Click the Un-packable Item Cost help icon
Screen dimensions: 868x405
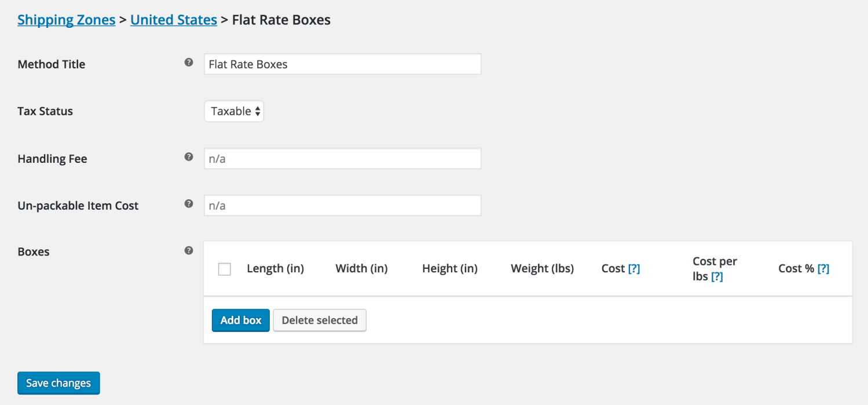tap(189, 203)
